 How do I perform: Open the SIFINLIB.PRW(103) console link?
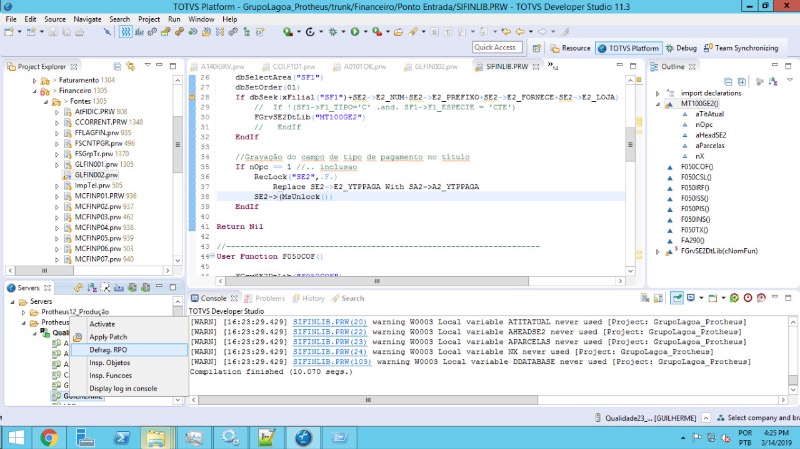tap(332, 362)
